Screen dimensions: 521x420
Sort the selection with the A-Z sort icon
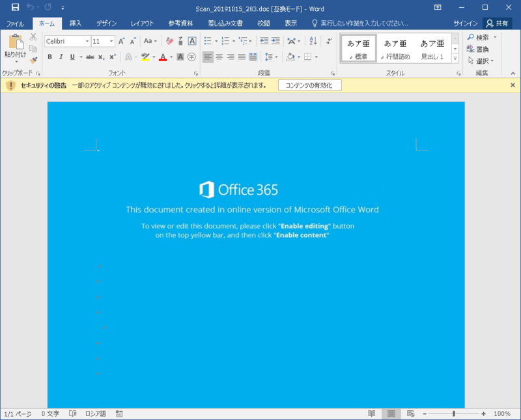pos(313,41)
